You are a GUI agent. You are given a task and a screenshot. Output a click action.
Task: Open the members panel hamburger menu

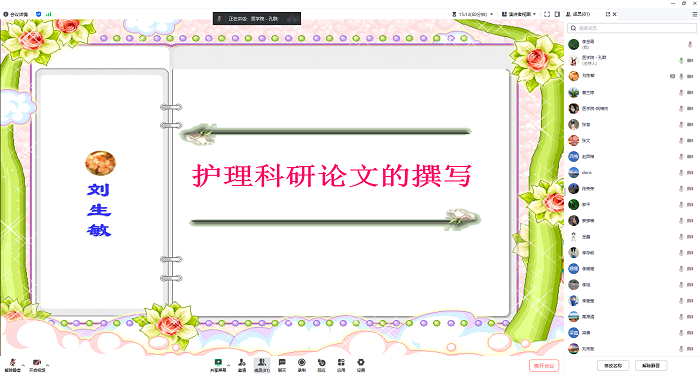point(695,14)
